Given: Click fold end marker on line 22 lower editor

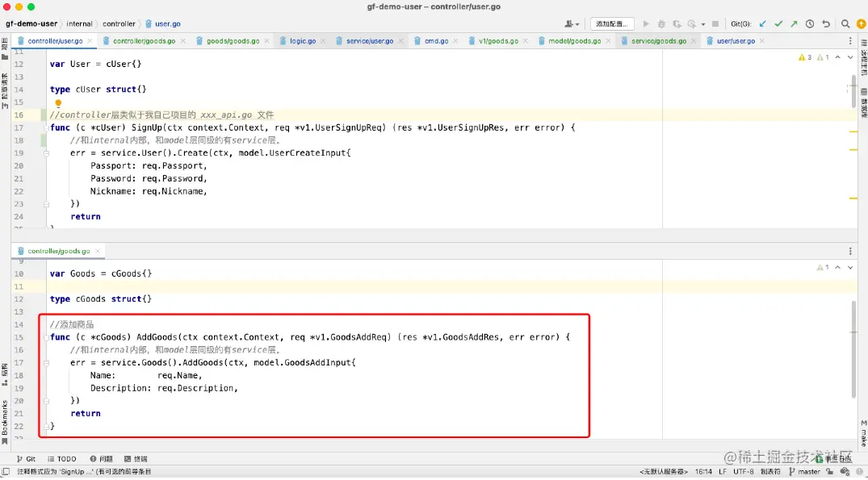Looking at the screenshot, I should point(47,427).
